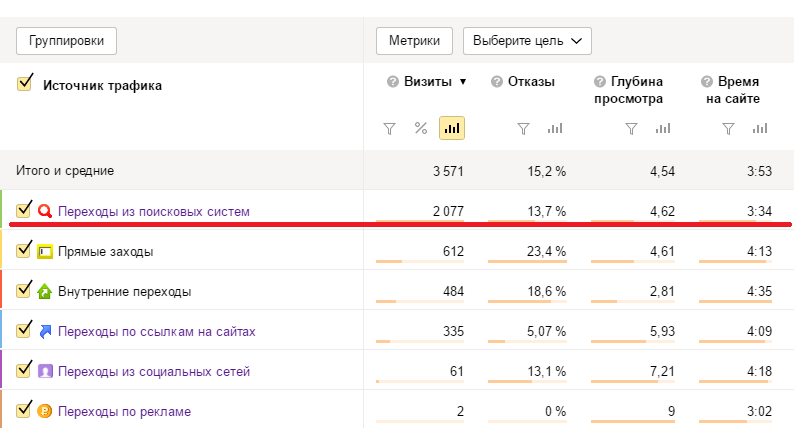Open the Переходы по рекламе link

(125, 412)
